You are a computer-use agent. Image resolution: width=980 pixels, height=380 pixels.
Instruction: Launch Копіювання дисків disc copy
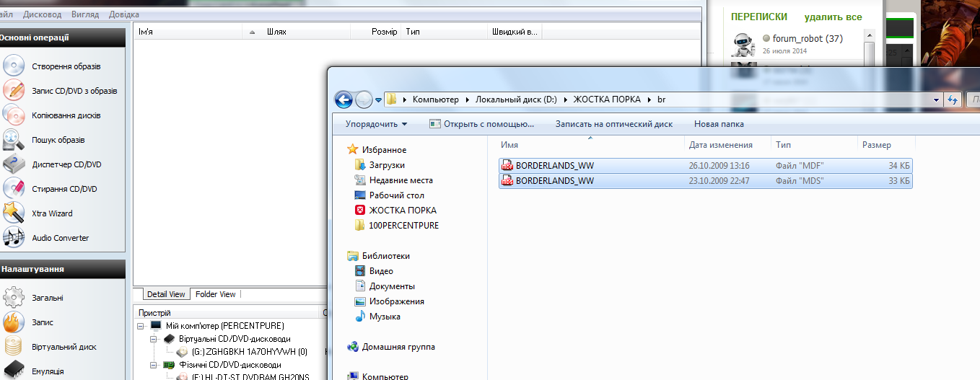pos(66,115)
